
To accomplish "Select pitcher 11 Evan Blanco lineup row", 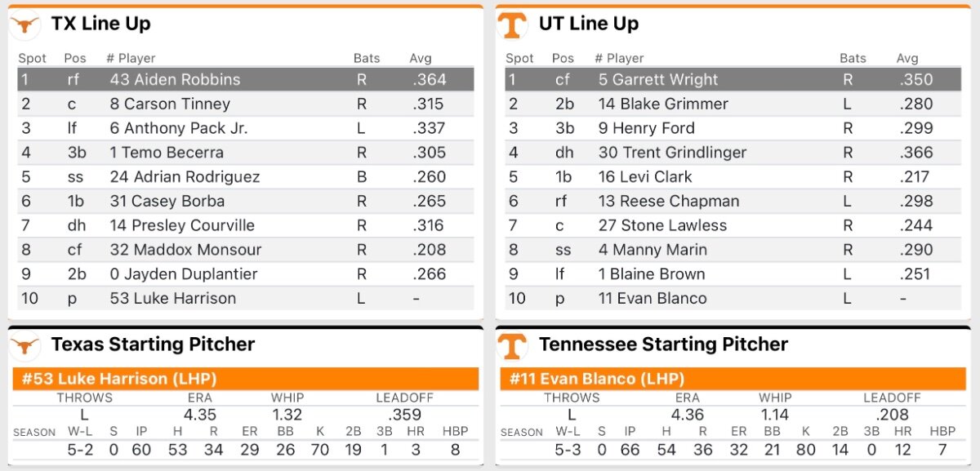I will (x=733, y=298).
